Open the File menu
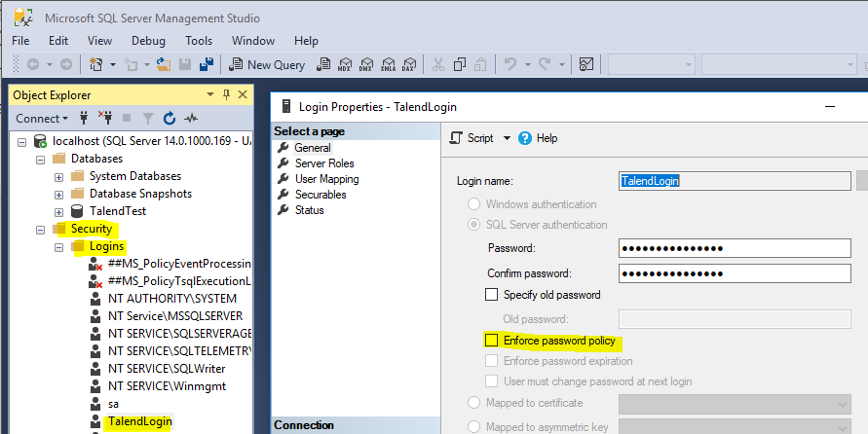The height and width of the screenshot is (434, 868). 20,41
